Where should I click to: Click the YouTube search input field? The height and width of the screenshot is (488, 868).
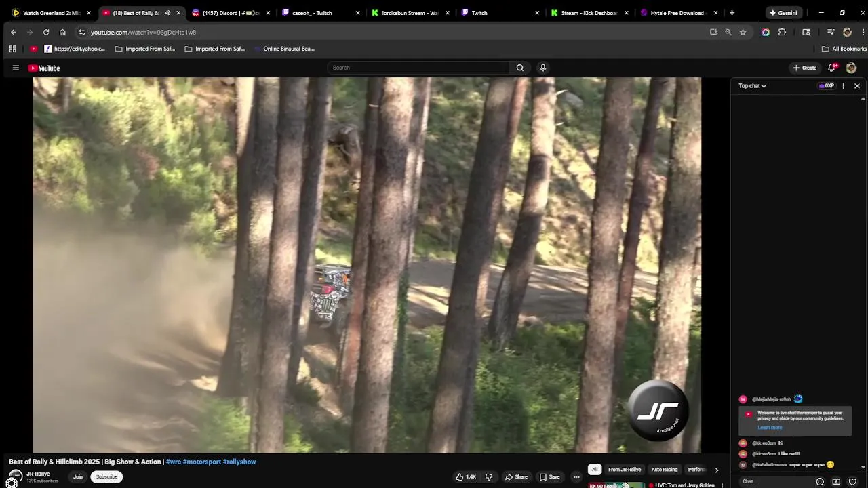coord(418,68)
